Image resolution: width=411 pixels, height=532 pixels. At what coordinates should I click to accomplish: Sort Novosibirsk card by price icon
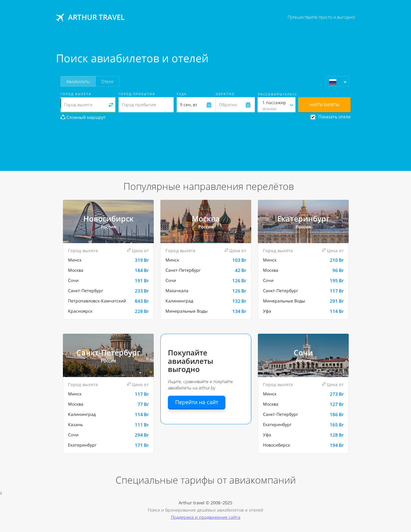click(x=129, y=250)
